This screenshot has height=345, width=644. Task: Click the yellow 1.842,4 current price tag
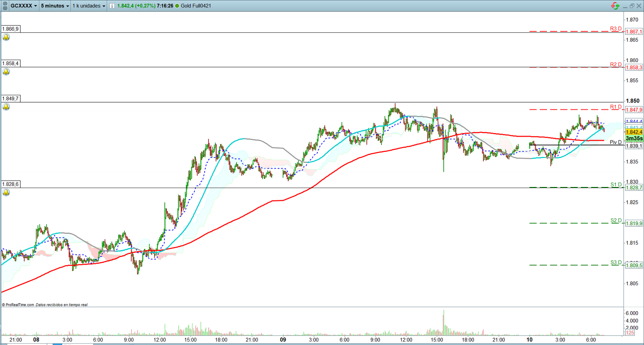(x=634, y=132)
